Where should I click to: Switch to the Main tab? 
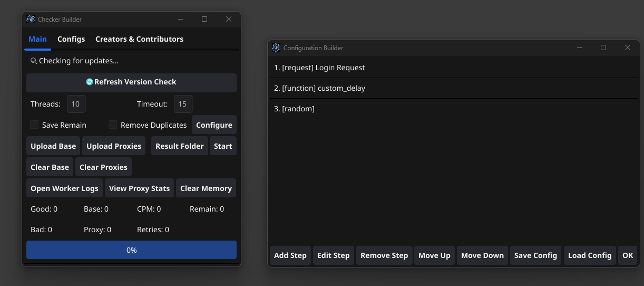tap(37, 39)
